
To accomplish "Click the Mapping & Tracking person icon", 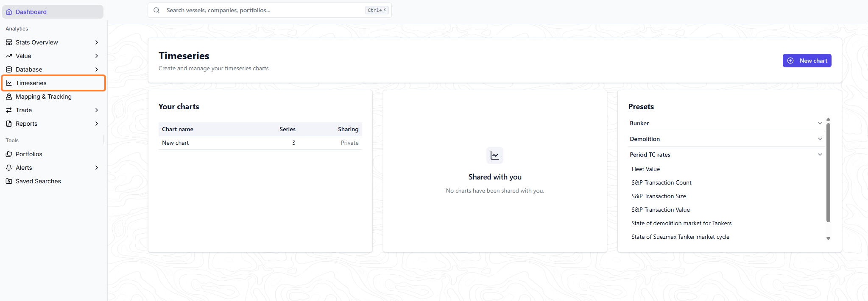I will click(9, 97).
